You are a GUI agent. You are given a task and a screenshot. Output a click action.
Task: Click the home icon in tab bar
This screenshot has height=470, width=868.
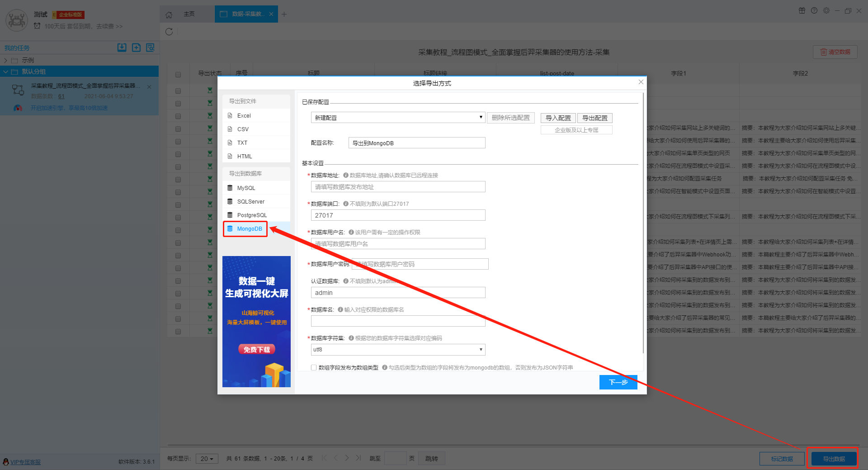169,14
